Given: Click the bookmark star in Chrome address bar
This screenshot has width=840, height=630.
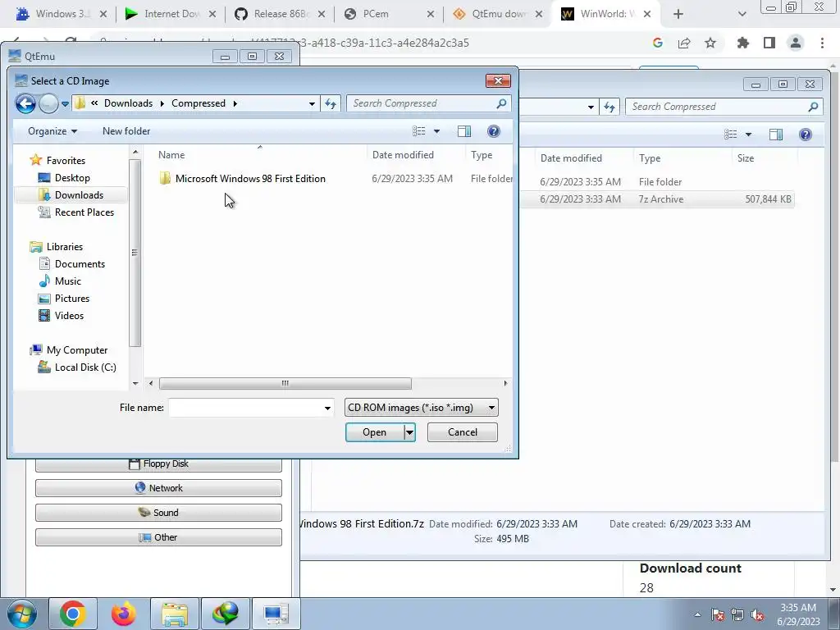Looking at the screenshot, I should (710, 43).
